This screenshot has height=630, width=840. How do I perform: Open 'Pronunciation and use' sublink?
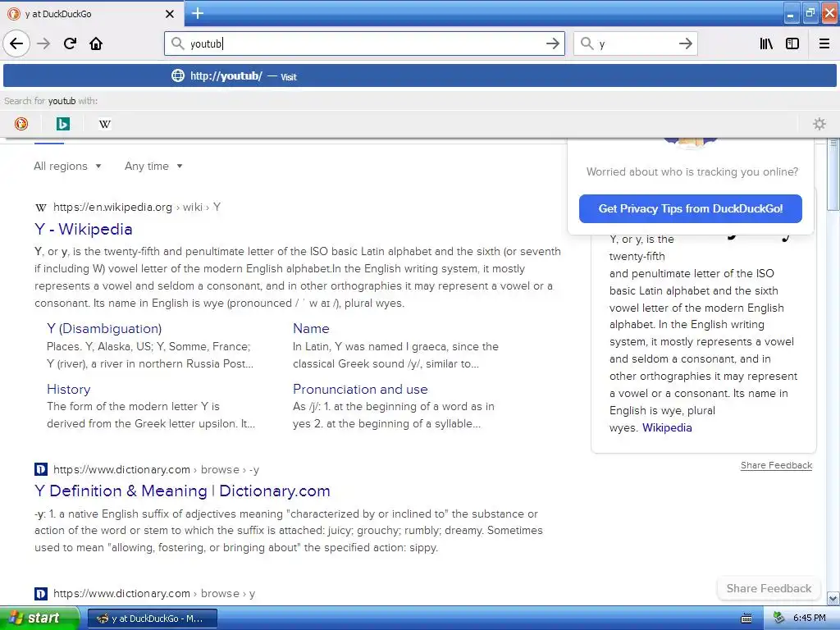[x=360, y=390]
